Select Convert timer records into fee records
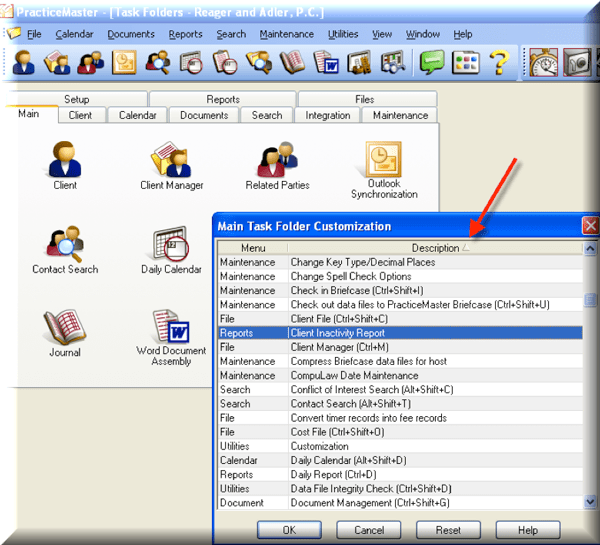The image size is (600, 545). 400,418
